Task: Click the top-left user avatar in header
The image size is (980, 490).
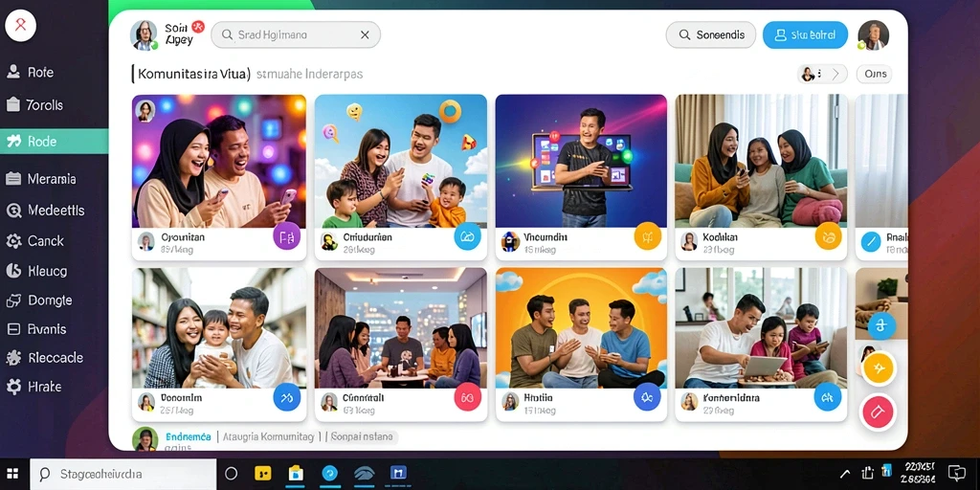Action: (144, 35)
